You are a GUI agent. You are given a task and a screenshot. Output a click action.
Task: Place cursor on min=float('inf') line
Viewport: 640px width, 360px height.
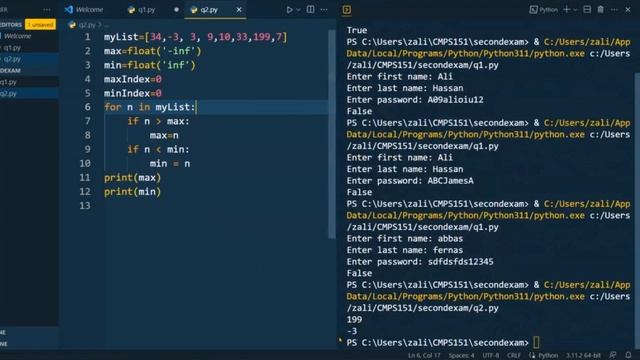pyautogui.click(x=150, y=65)
